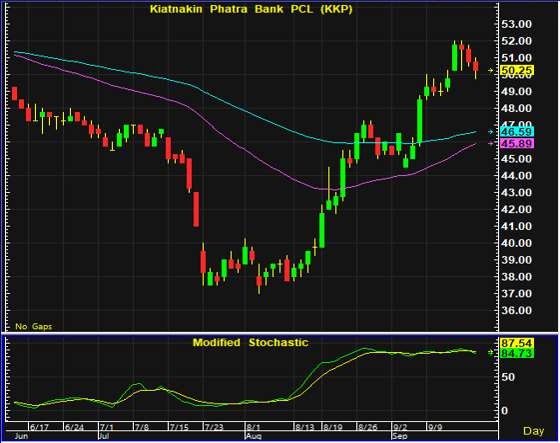Click the Aug month label

tap(254, 436)
